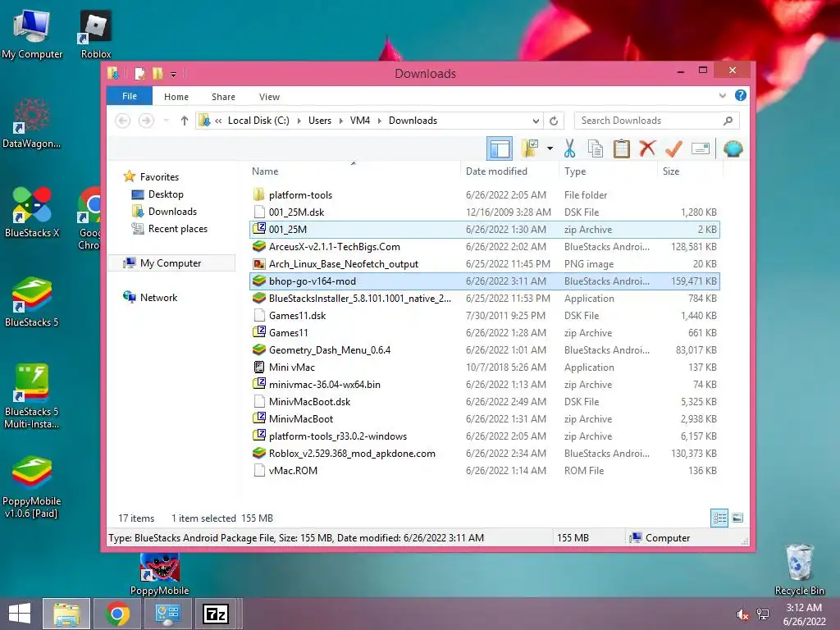The height and width of the screenshot is (630, 840).
Task: Sort by the Type column header
Action: coord(575,171)
